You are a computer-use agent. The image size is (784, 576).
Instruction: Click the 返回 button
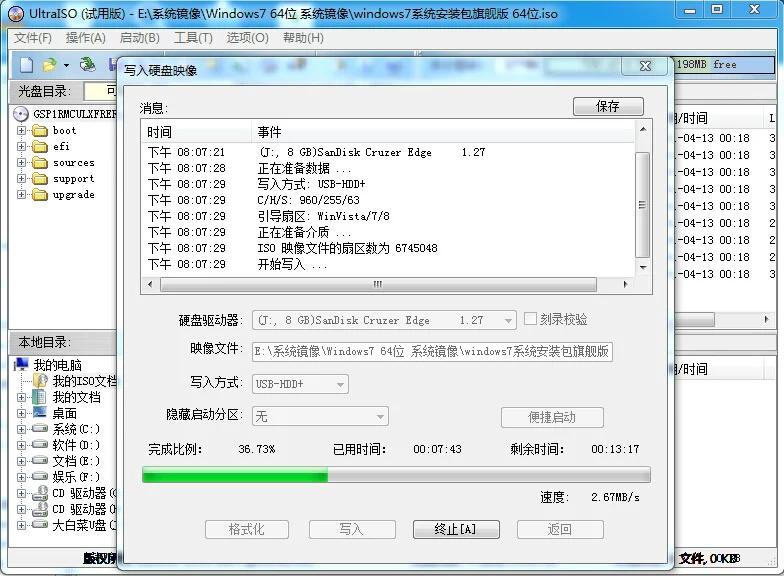tap(560, 529)
